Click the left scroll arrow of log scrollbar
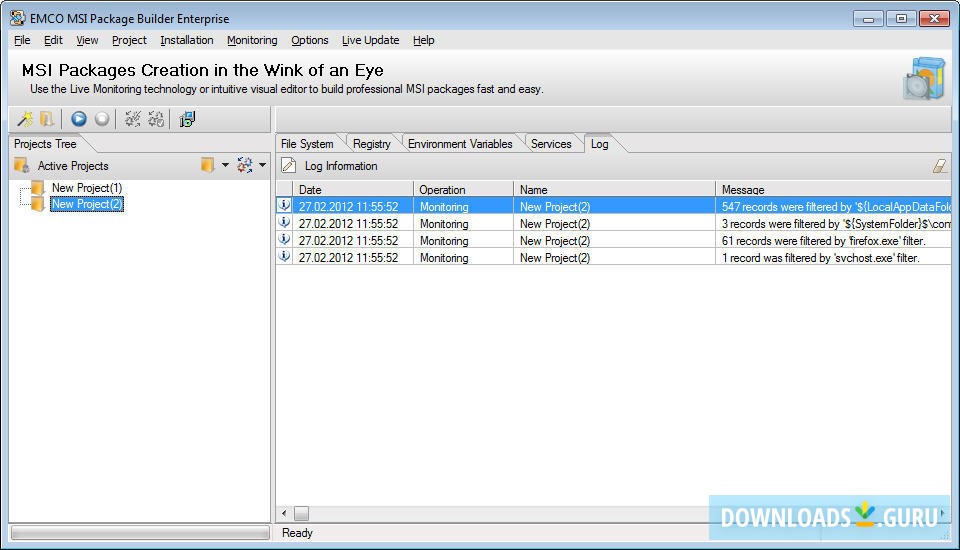Viewport: 960px width, 550px height. 283,513
